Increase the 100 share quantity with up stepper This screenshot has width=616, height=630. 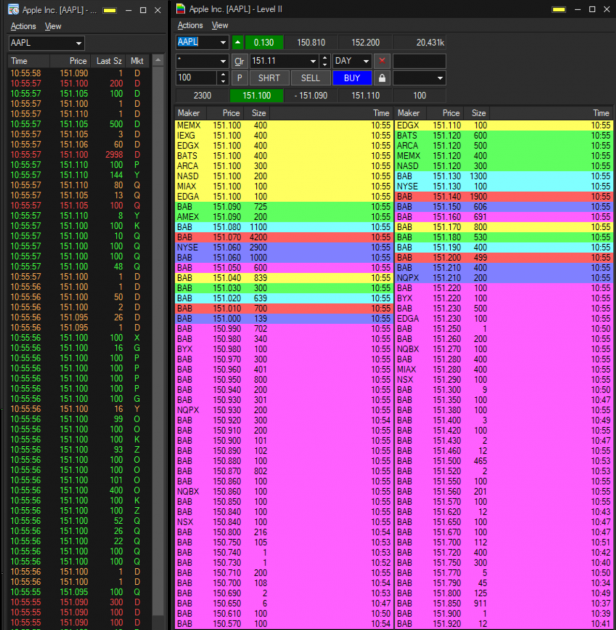click(223, 75)
